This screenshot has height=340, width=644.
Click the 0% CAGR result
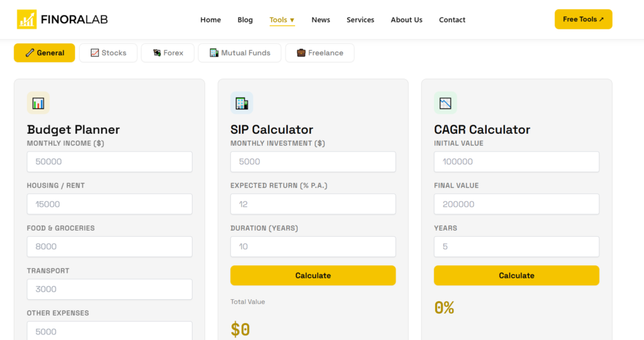click(x=445, y=307)
